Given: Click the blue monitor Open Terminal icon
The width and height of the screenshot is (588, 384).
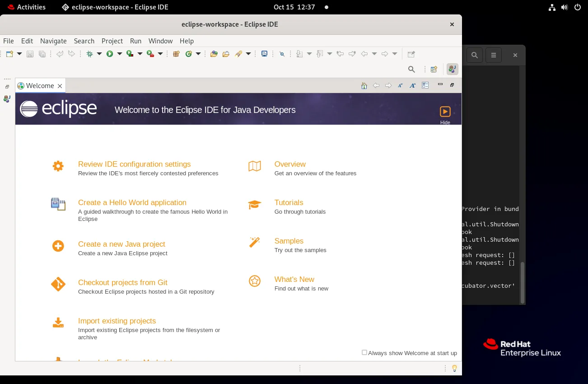Looking at the screenshot, I should (265, 54).
